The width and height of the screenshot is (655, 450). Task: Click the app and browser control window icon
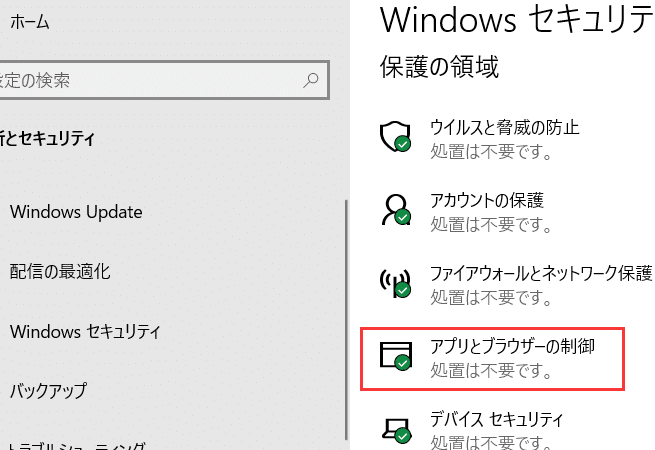click(395, 355)
